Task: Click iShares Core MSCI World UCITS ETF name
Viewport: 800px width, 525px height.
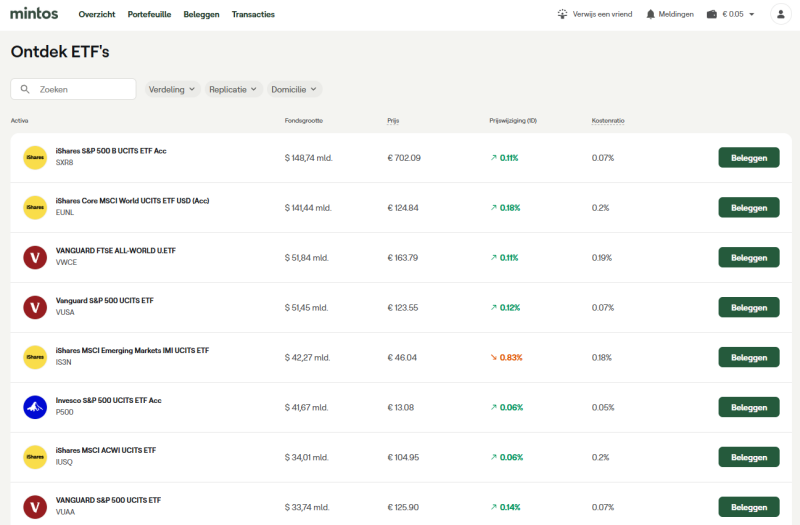Action: point(132,201)
